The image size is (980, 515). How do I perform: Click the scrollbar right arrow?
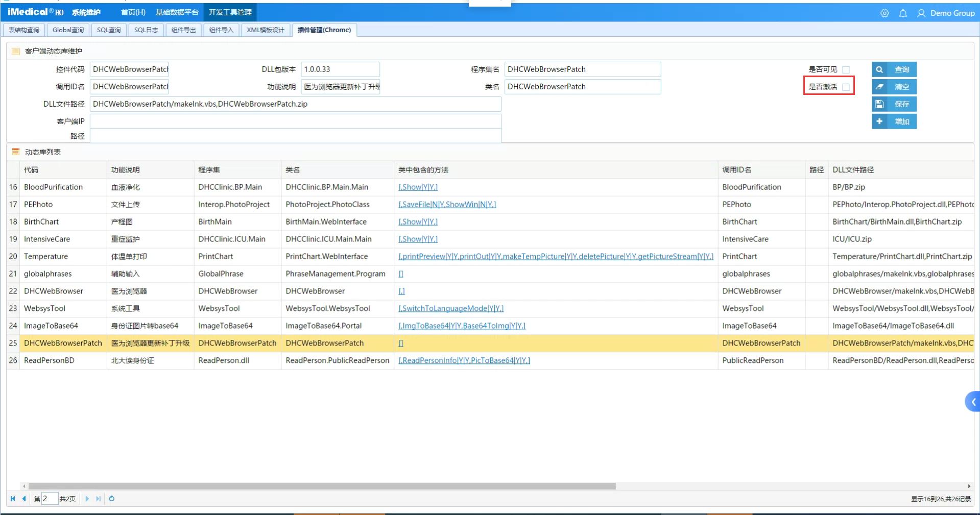[969, 486]
